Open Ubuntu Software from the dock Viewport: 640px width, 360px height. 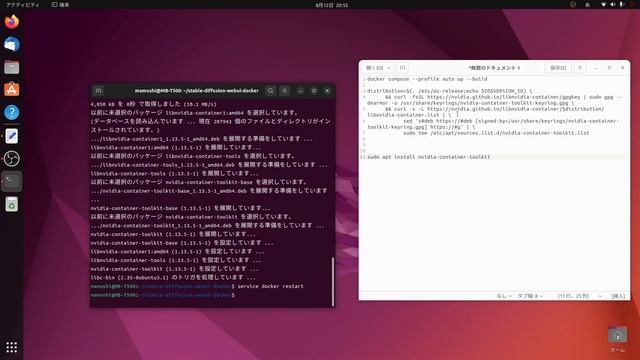(11, 89)
